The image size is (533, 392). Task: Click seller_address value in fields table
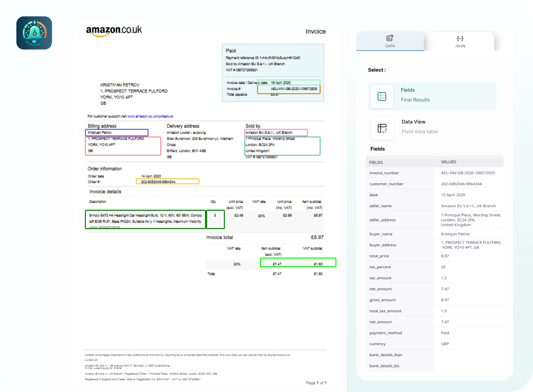click(471, 220)
